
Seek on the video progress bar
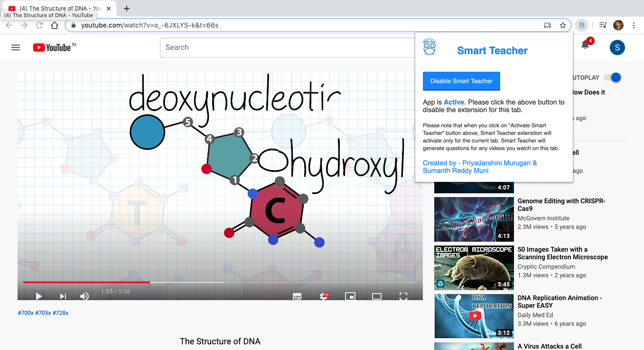point(220,282)
